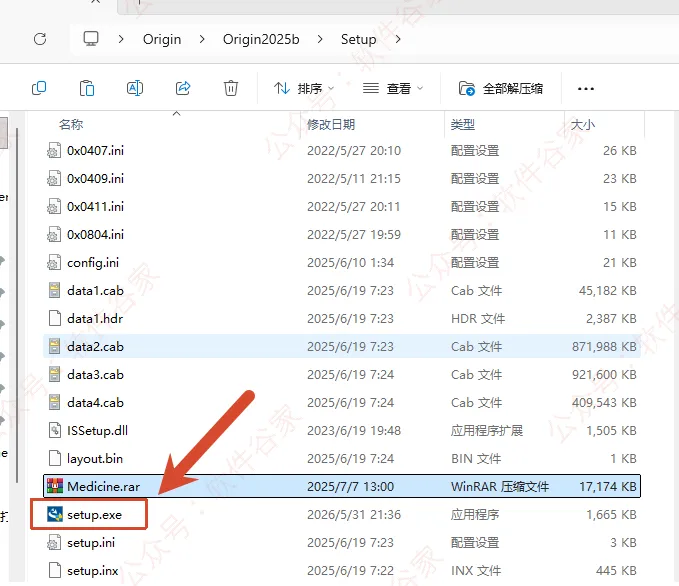Click 全部解压缩 extract all button
This screenshot has width=679, height=586.
[x=501, y=89]
